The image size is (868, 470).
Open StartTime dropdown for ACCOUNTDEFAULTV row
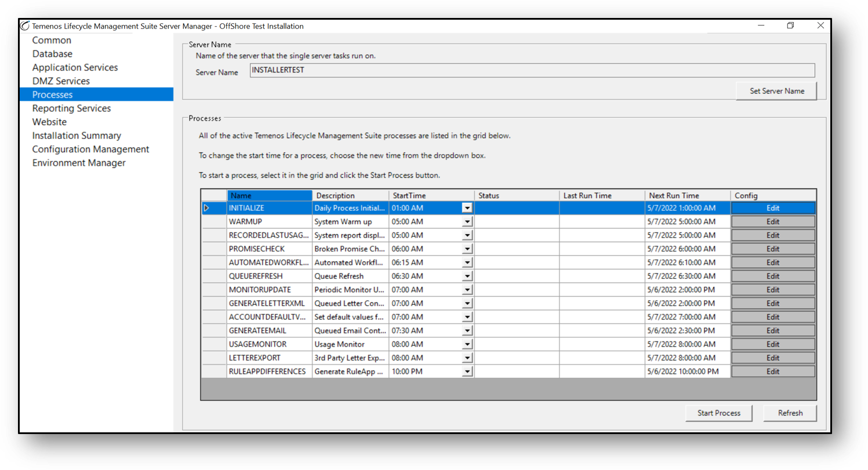click(x=467, y=317)
